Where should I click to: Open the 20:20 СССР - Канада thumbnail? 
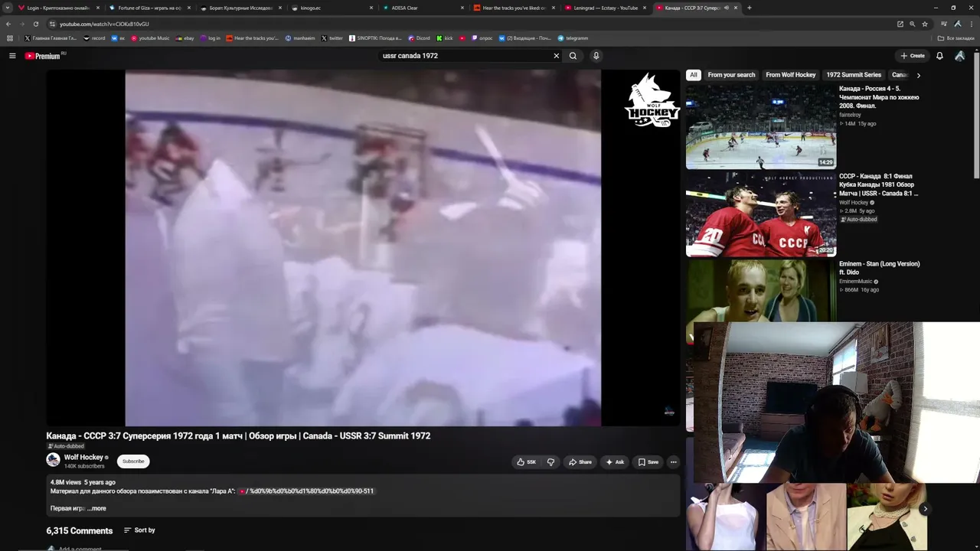click(761, 214)
